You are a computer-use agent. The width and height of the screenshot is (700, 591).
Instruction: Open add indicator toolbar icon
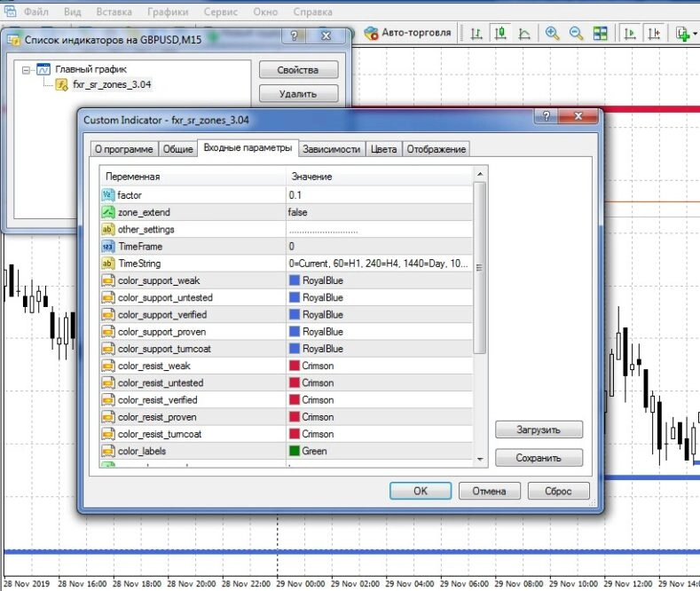(683, 34)
